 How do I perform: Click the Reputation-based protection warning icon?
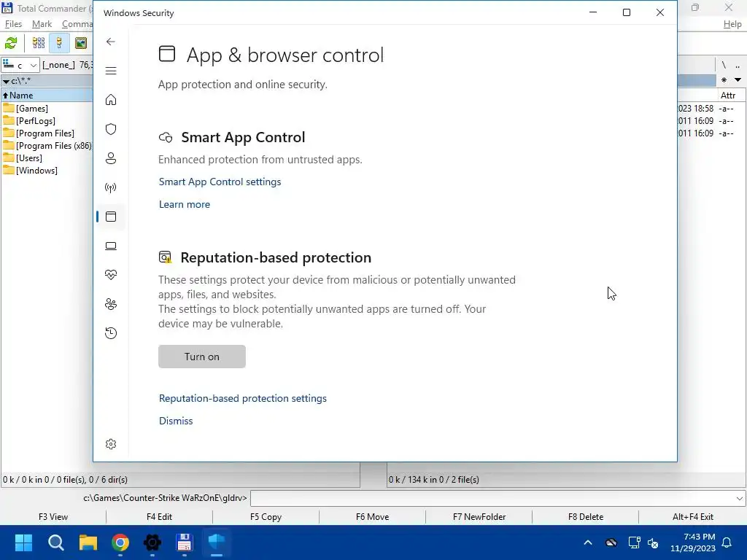[165, 257]
